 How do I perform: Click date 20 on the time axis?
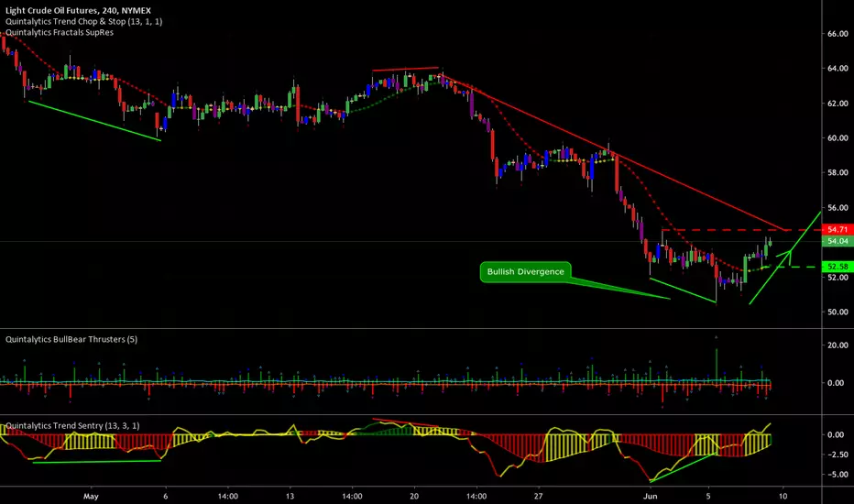414,496
